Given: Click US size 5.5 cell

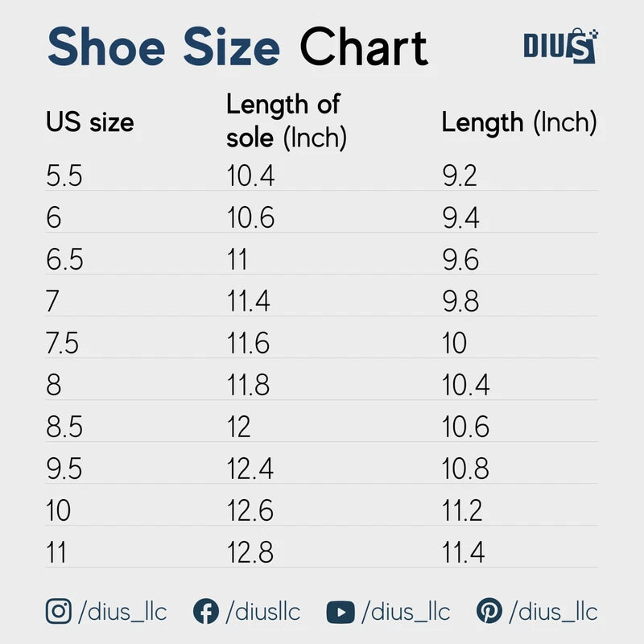Looking at the screenshot, I should pyautogui.click(x=64, y=176).
